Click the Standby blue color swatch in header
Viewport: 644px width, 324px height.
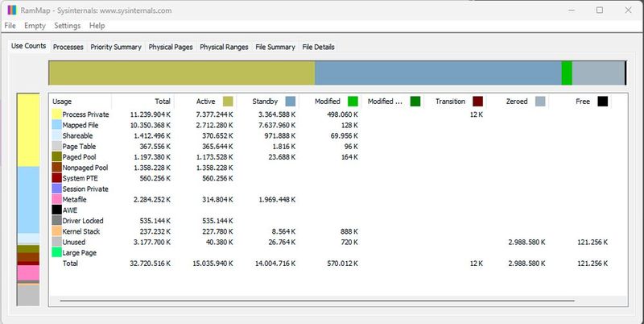[291, 101]
